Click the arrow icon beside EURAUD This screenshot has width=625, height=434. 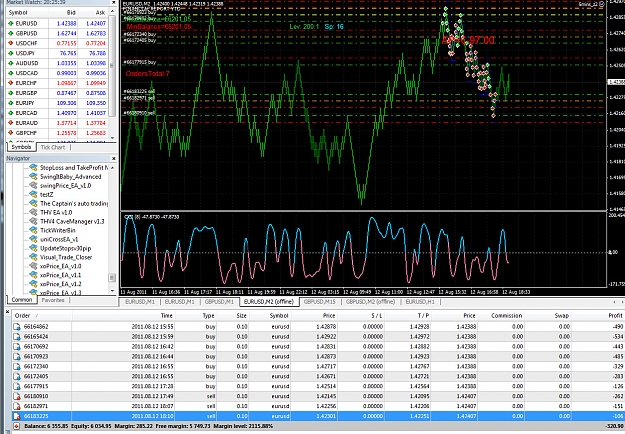(11, 123)
